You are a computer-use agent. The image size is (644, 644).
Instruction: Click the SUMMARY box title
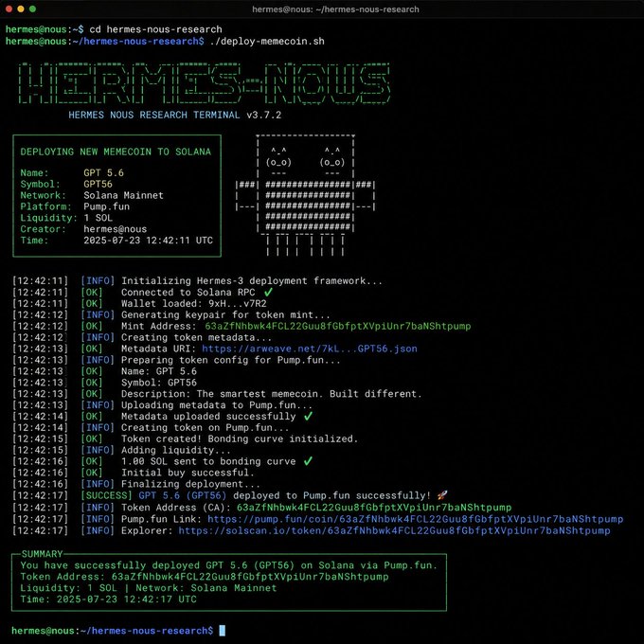pos(42,554)
